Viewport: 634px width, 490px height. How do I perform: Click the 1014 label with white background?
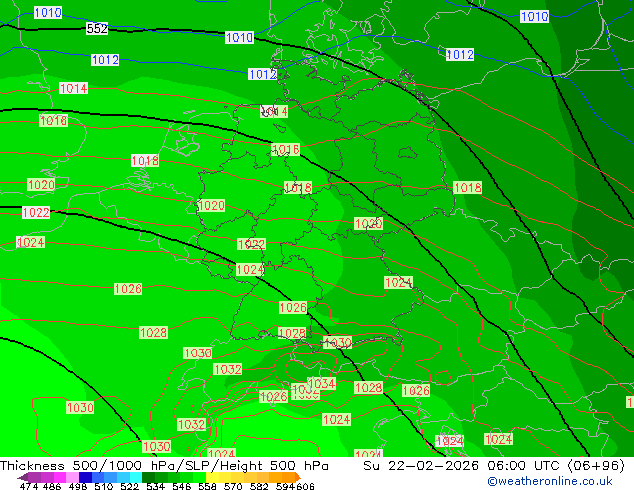73,88
